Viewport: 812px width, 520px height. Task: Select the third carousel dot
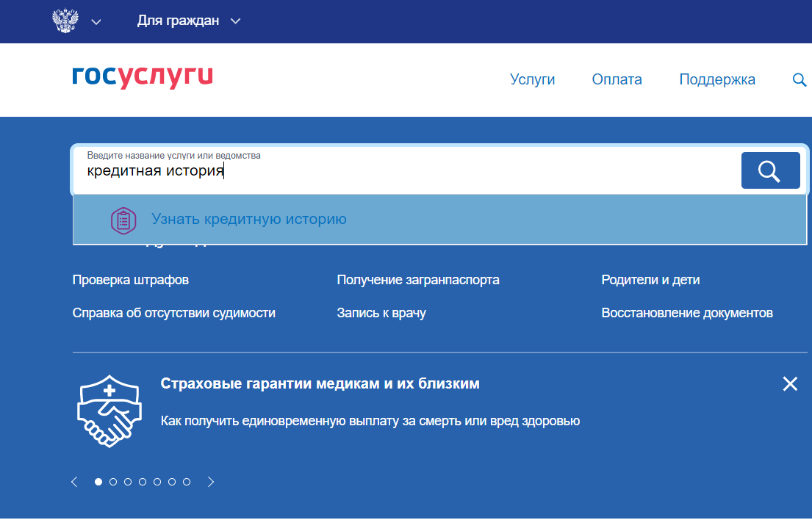(x=128, y=482)
